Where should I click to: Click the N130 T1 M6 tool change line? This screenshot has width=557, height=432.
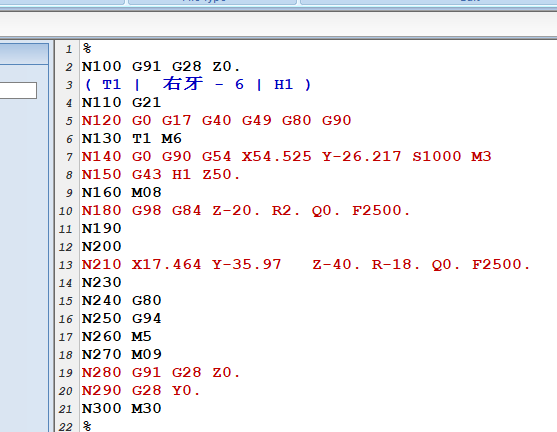click(131, 139)
